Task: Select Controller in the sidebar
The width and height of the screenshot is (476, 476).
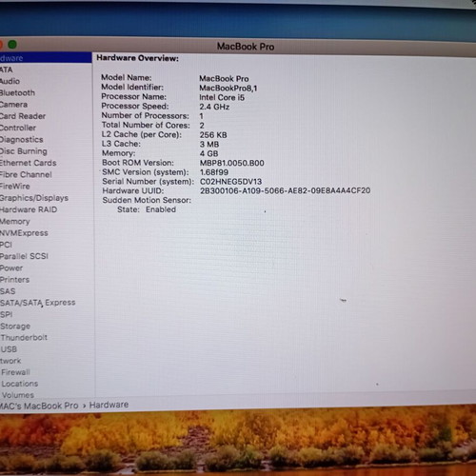Action: [x=18, y=128]
